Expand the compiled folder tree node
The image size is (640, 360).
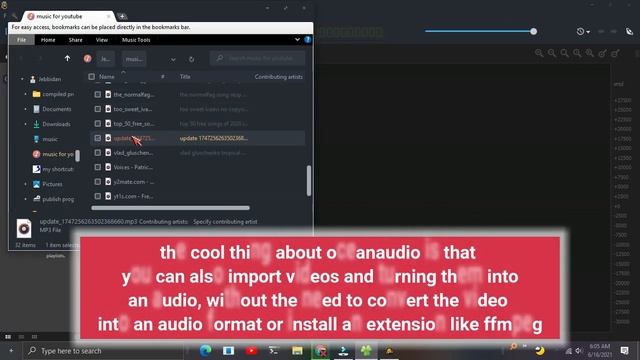pyautogui.click(x=25, y=94)
